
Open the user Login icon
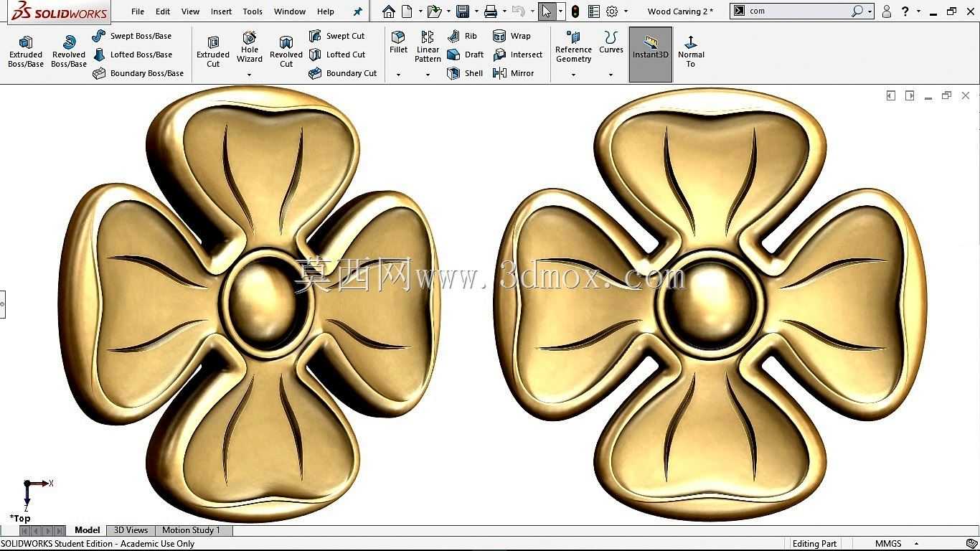tap(887, 11)
